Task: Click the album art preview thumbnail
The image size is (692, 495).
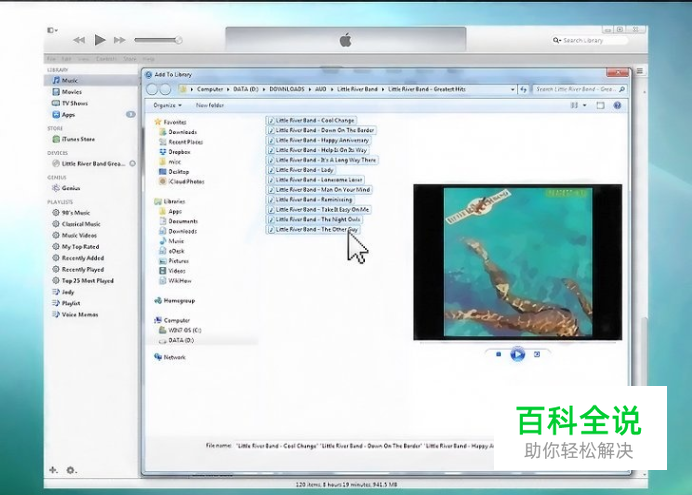Action: click(x=518, y=262)
